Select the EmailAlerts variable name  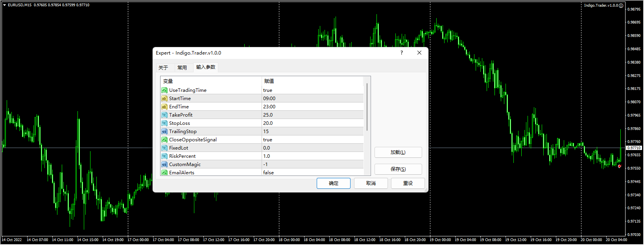point(182,173)
